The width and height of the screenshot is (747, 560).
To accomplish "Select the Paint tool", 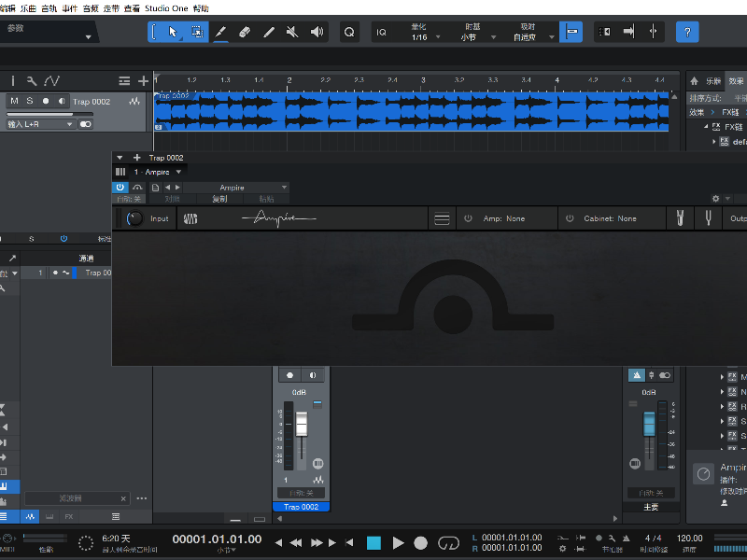I will tap(221, 31).
